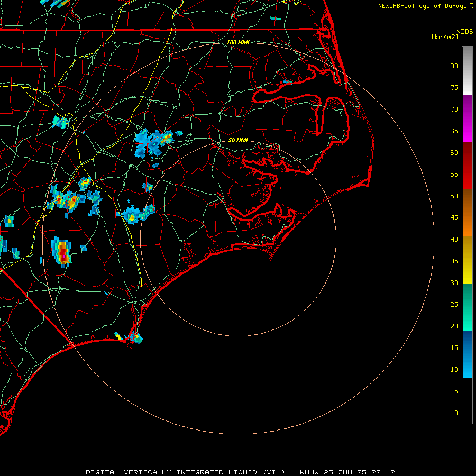The width and height of the screenshot is (476, 476).
Task: Click the 50 NMI range ring label
Action: (x=238, y=140)
